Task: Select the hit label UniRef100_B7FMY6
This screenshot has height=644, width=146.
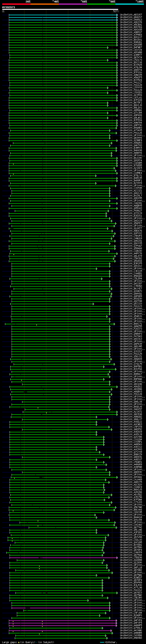Action: [x=131, y=120]
